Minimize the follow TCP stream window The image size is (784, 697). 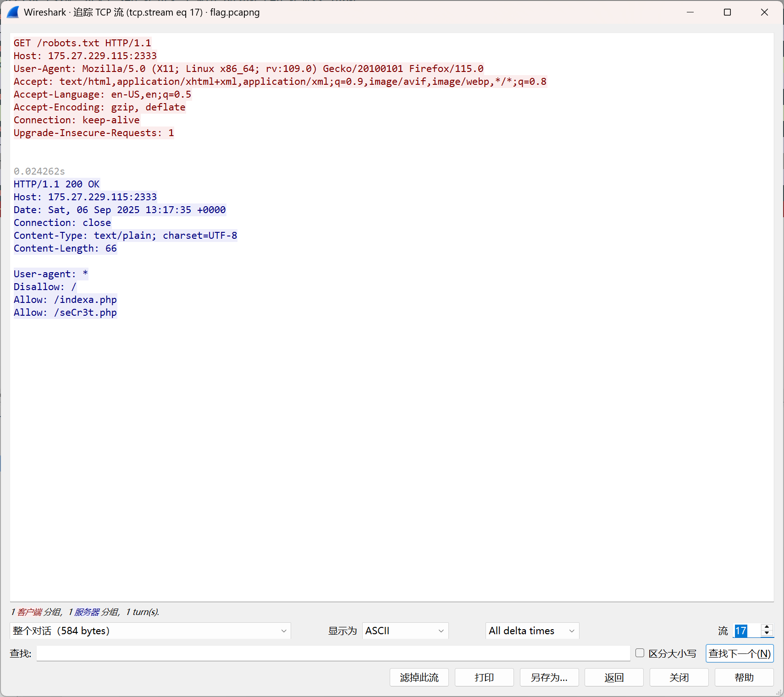coord(690,12)
